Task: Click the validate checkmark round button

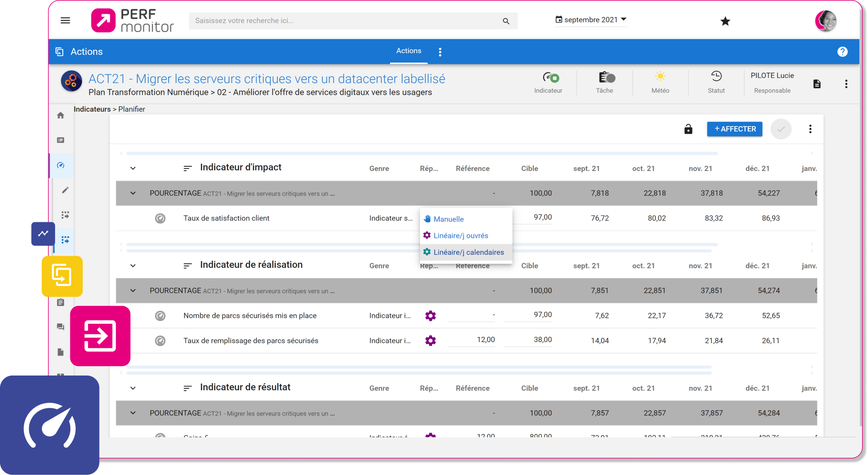Action: tap(781, 129)
